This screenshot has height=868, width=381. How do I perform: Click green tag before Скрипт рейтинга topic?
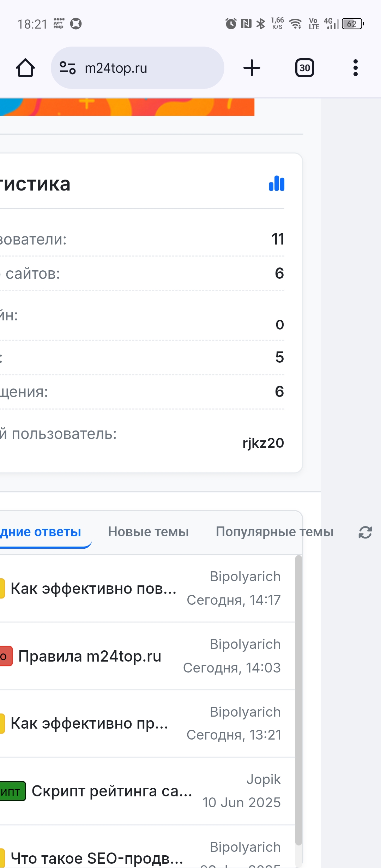click(x=12, y=791)
